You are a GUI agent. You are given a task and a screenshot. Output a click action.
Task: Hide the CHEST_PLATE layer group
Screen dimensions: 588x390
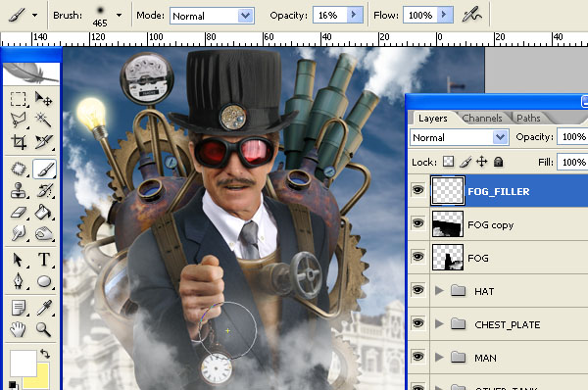(x=417, y=323)
